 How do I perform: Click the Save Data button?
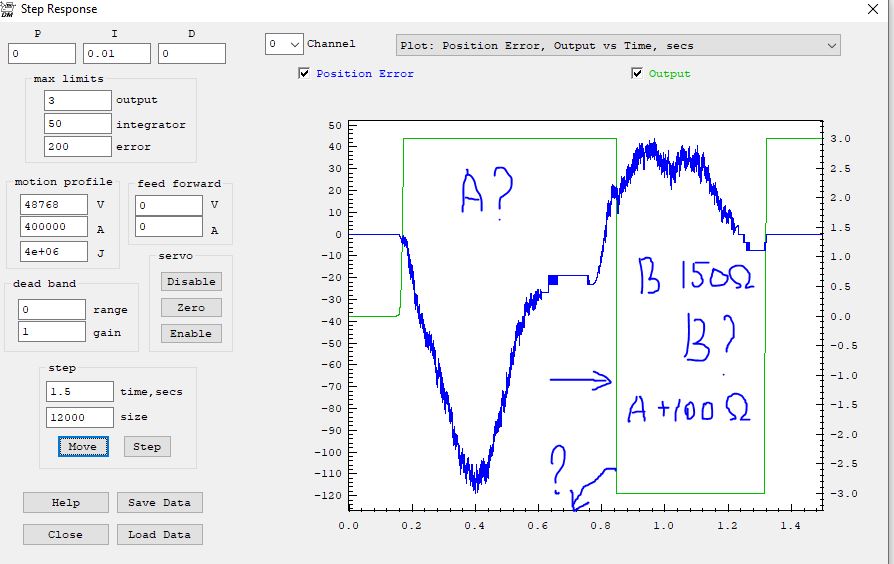tap(159, 502)
